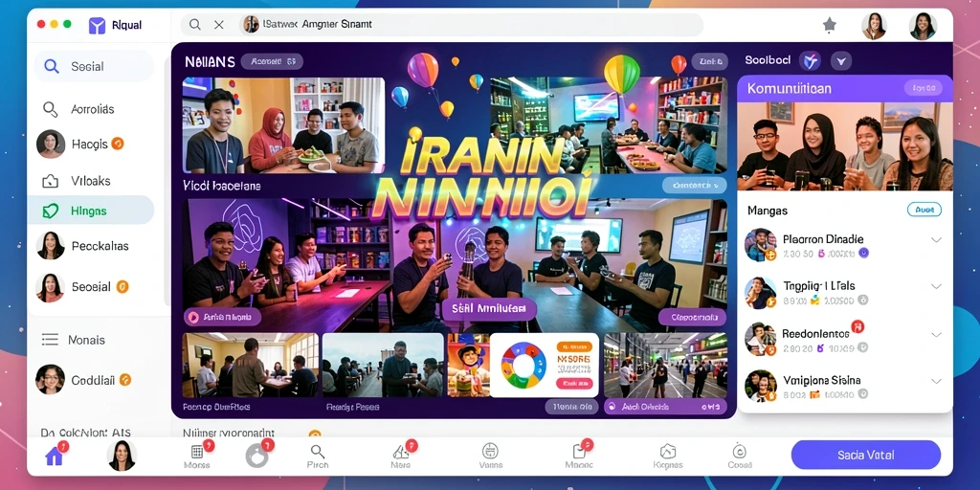Click the Stáil Mrnliufaal purple button on video
The height and width of the screenshot is (490, 980).
click(489, 309)
